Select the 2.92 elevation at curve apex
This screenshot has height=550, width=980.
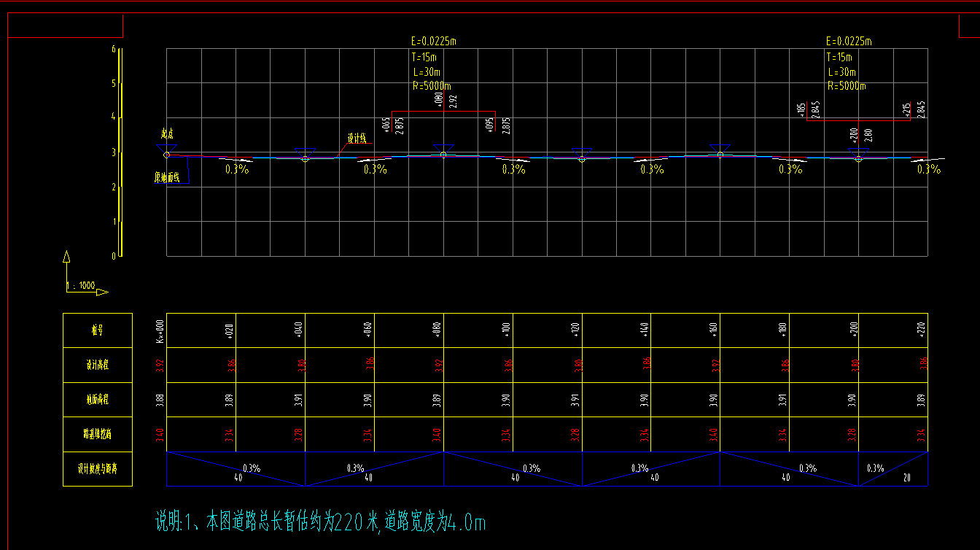454,101
